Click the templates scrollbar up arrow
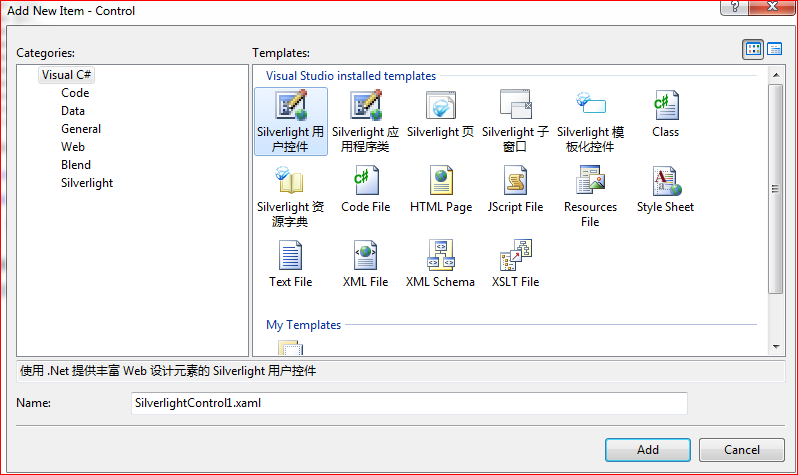 tap(776, 75)
